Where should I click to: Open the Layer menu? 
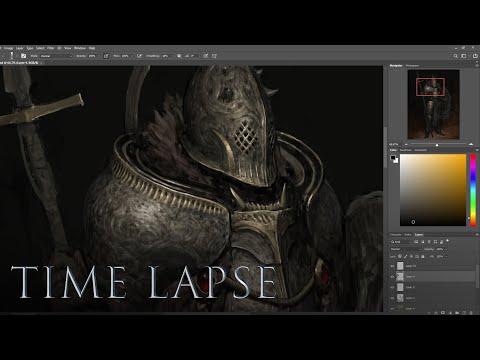(20, 48)
